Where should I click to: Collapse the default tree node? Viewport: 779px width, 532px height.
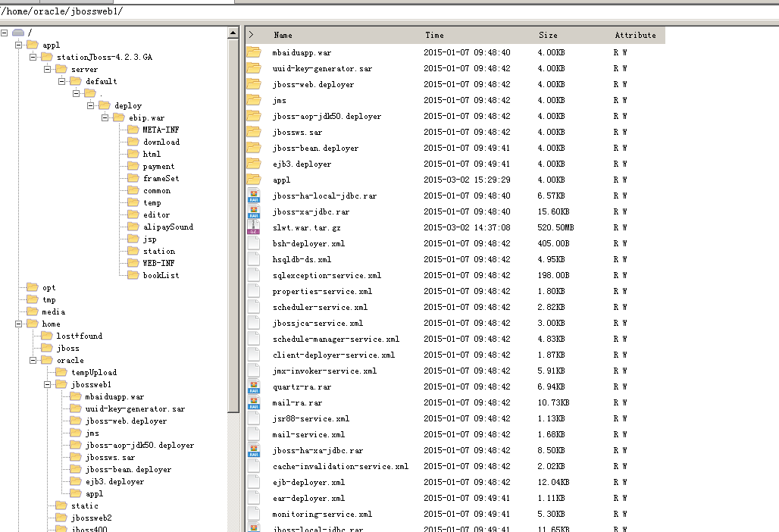[61, 81]
